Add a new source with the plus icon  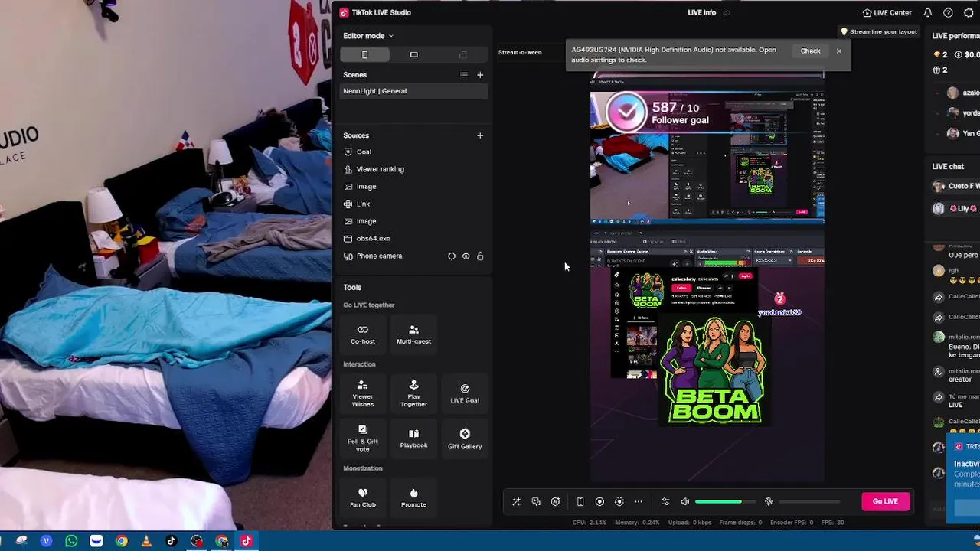(480, 135)
